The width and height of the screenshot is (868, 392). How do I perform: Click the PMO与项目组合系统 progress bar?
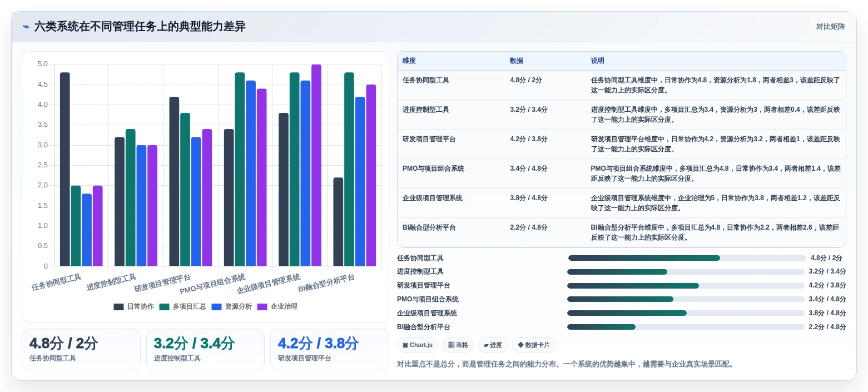[686, 299]
